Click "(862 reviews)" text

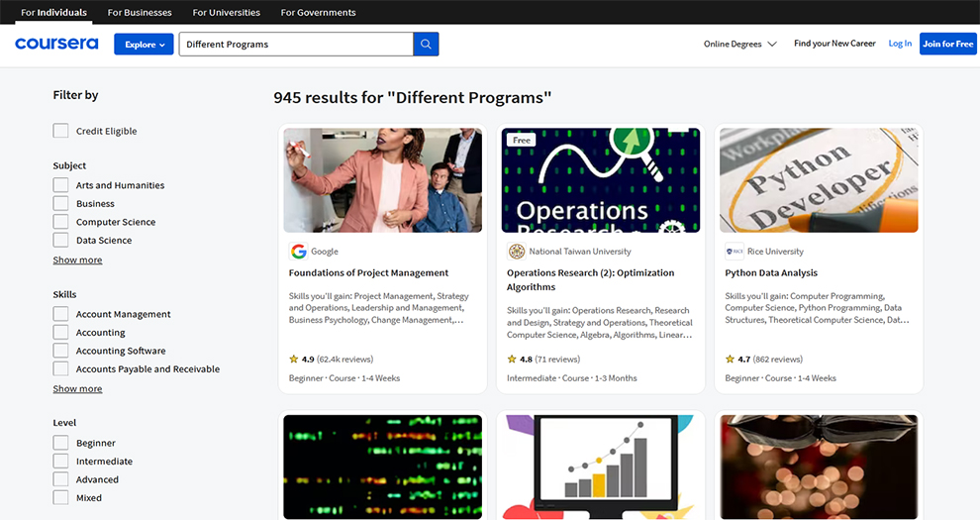tap(777, 360)
